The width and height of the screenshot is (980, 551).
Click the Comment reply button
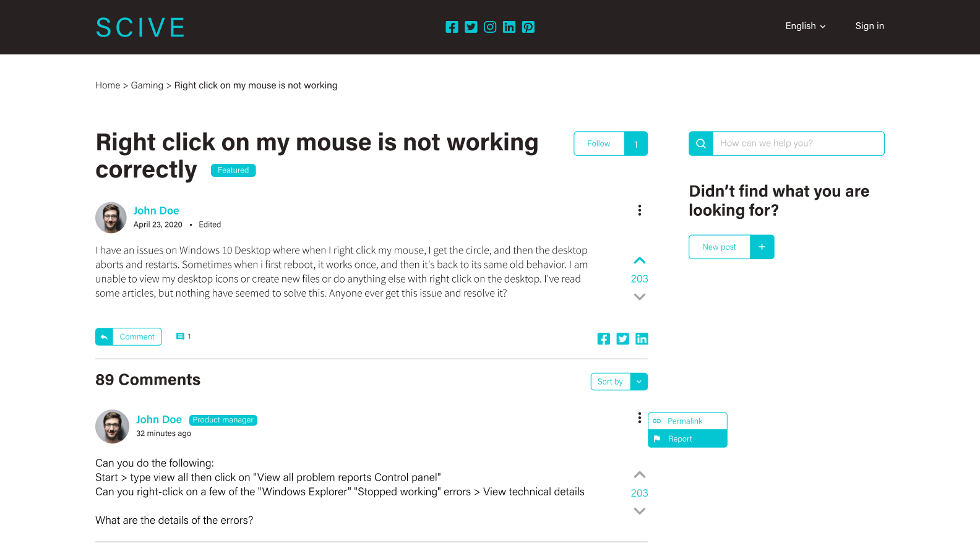point(129,337)
